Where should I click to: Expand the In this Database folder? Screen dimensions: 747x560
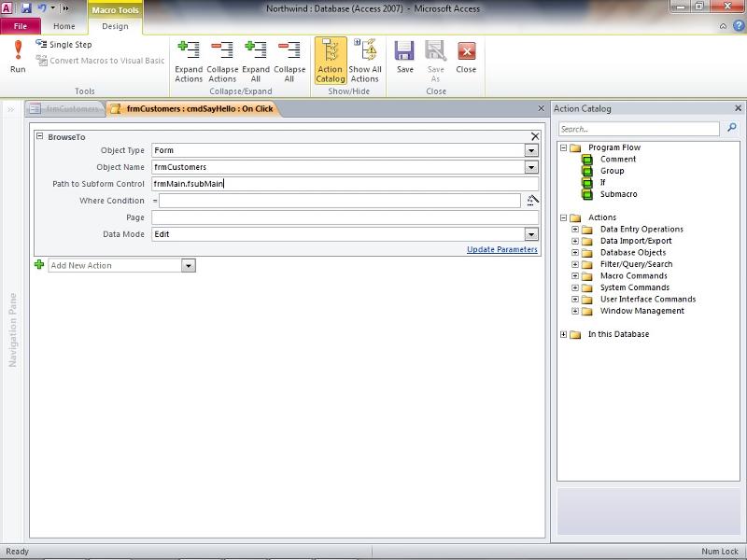point(564,334)
